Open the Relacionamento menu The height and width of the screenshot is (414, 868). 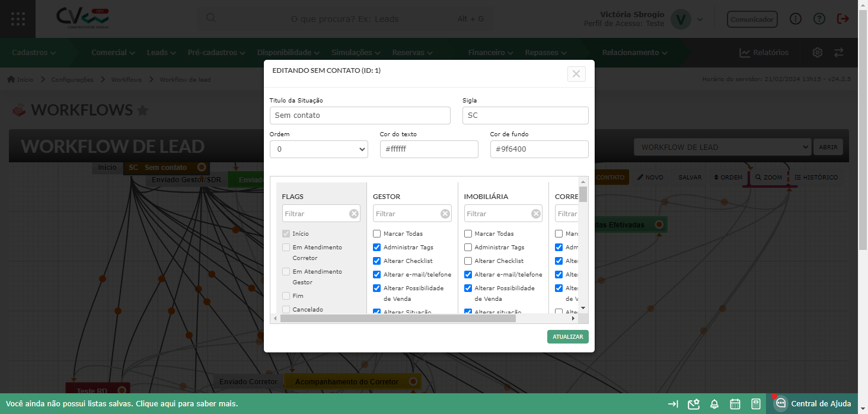pos(635,53)
